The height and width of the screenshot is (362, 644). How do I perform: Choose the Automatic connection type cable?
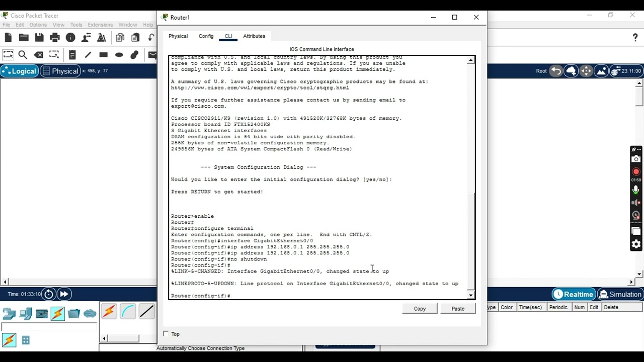[x=109, y=312]
